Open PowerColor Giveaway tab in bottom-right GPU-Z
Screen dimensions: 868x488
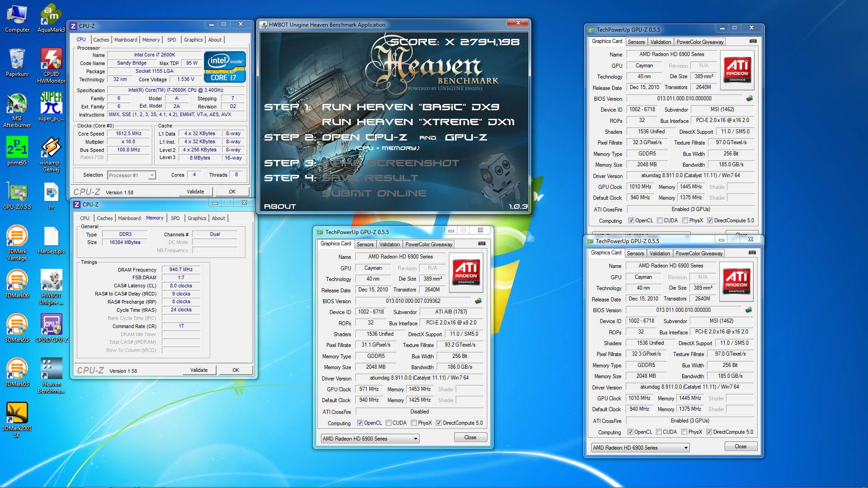pos(699,253)
